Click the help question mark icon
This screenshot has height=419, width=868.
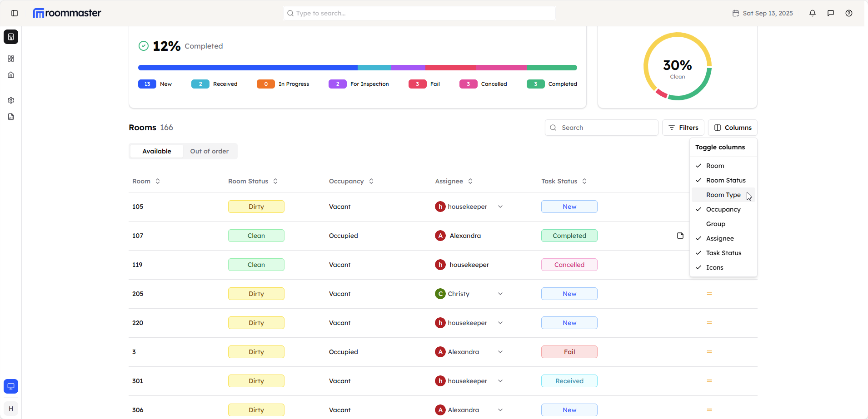pos(849,13)
